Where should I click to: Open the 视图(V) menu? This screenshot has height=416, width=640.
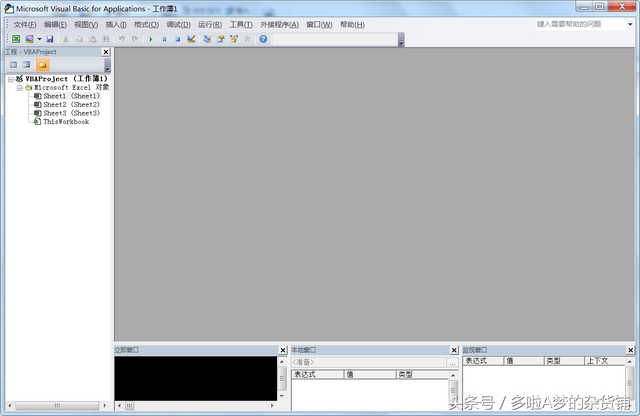tap(86, 25)
